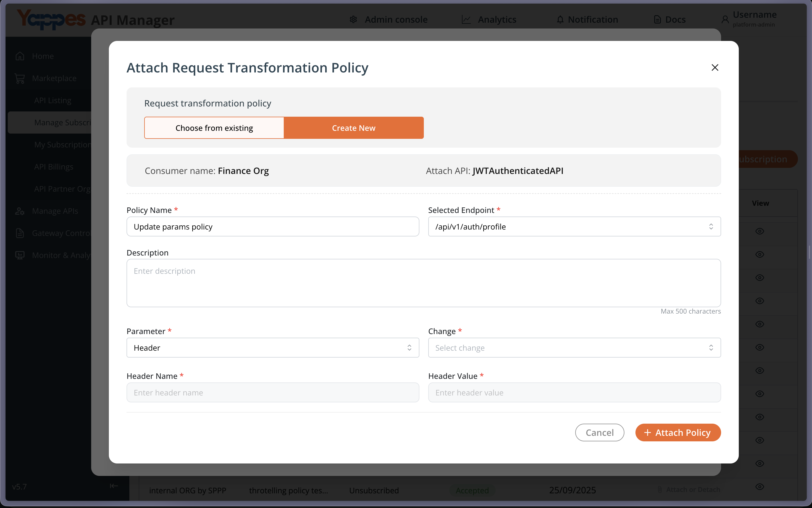This screenshot has height=508, width=812.
Task: Go to Home in sidebar
Action: click(x=43, y=56)
